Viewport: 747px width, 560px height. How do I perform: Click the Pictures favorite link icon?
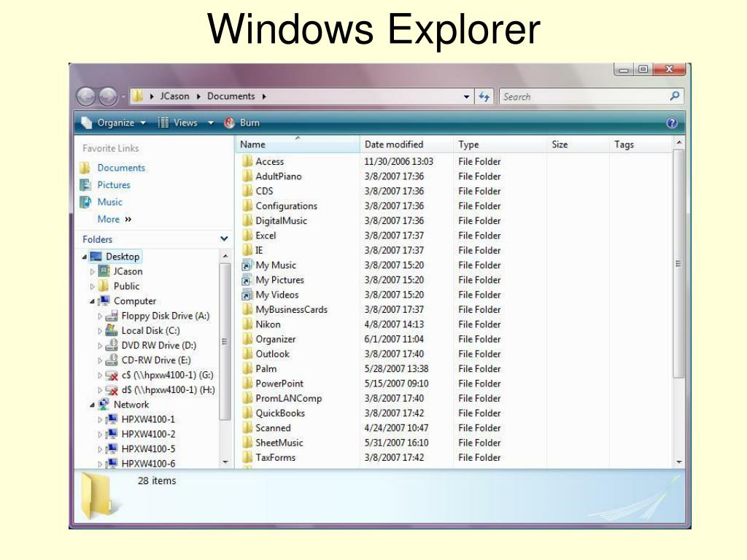[x=85, y=184]
